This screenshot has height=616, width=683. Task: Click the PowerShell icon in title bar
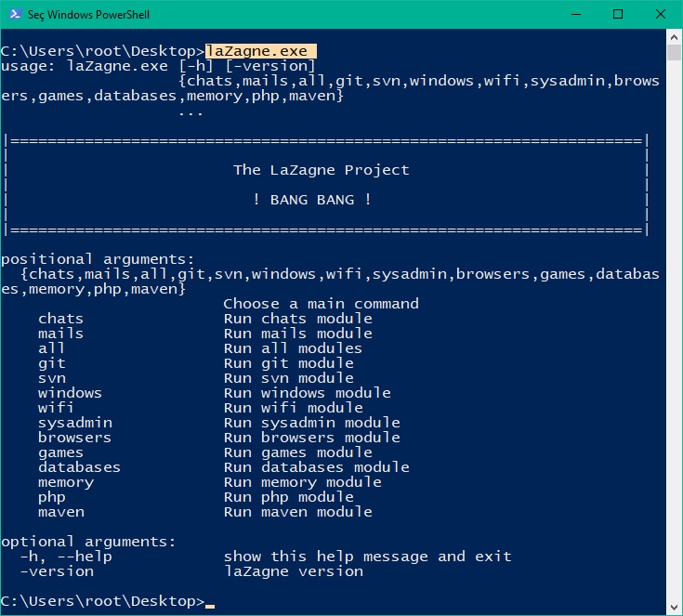pos(15,14)
